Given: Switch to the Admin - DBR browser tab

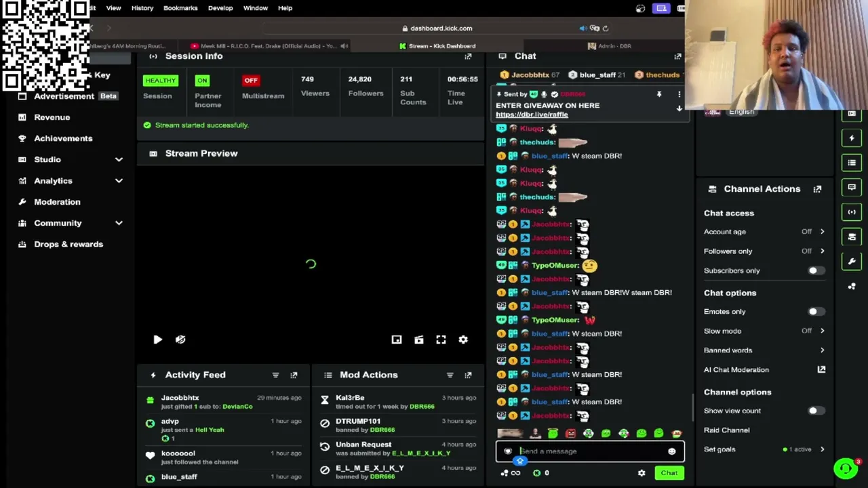Looking at the screenshot, I should (x=610, y=46).
